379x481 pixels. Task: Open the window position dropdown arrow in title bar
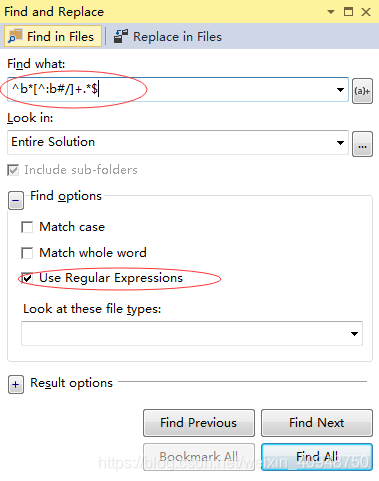(x=331, y=12)
